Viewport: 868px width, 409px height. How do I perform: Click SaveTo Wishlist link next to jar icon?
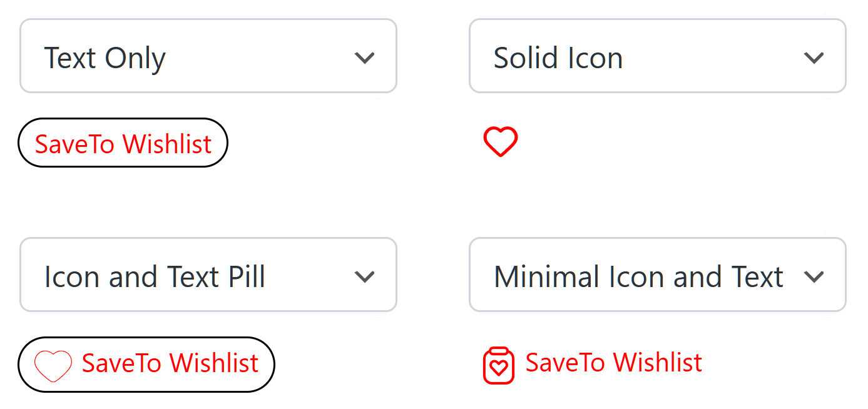coord(614,363)
